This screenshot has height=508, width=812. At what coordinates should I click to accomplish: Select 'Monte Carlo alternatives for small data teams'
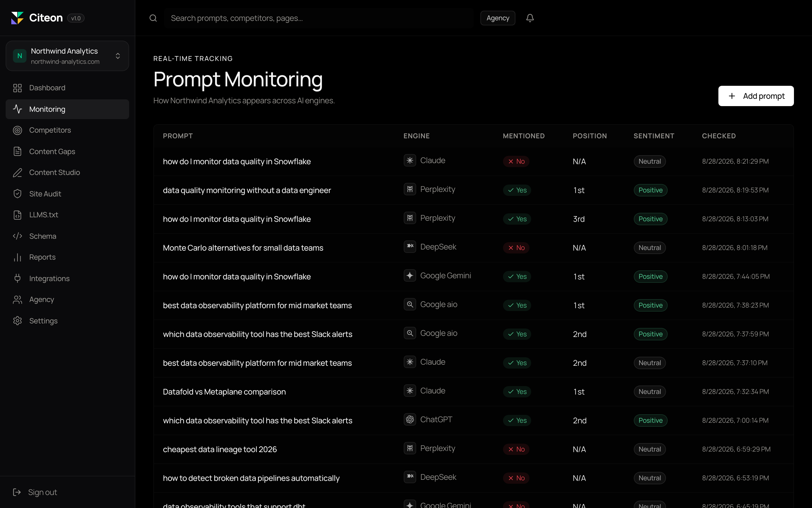(243, 248)
